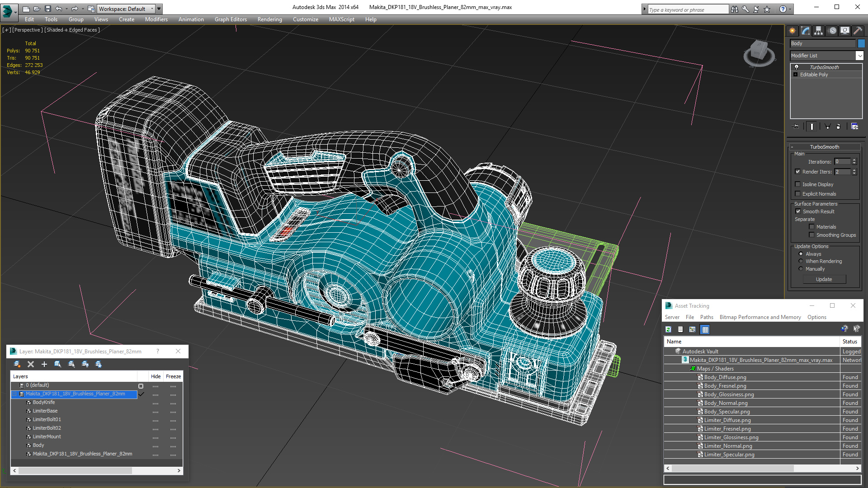Viewport: 868px width, 488px height.
Task: Open the help question mark dropdown
Action: tap(790, 9)
